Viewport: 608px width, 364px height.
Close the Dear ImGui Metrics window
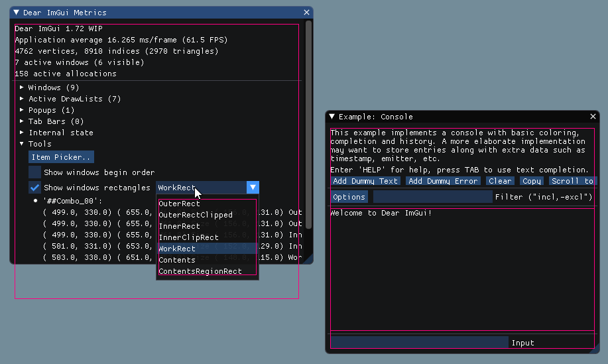click(306, 13)
